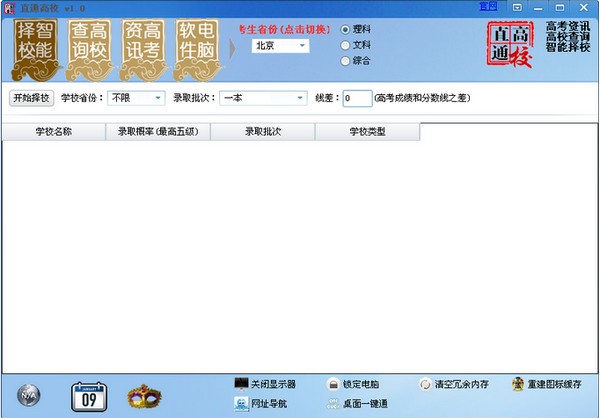Click the title bar dropdown menu icon
Viewport: 600px width, 418px height.
point(517,7)
